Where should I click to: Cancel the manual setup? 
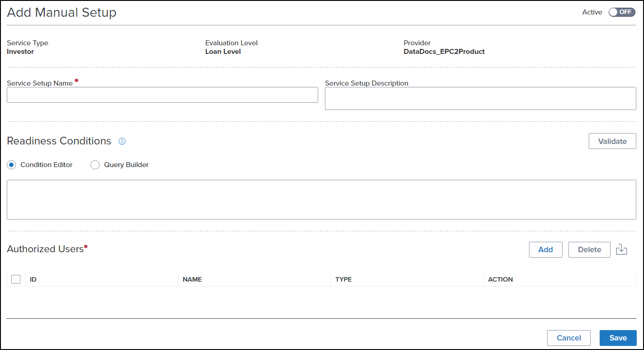[x=568, y=338]
